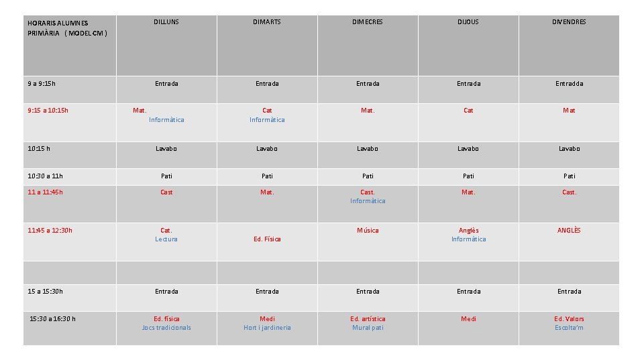The image size is (644, 362).
Task: Select the Ed. Valors text
Action: pyautogui.click(x=569, y=319)
